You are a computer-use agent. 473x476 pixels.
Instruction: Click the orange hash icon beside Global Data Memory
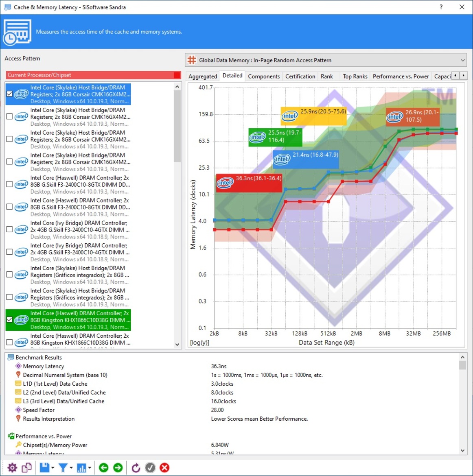click(x=192, y=60)
